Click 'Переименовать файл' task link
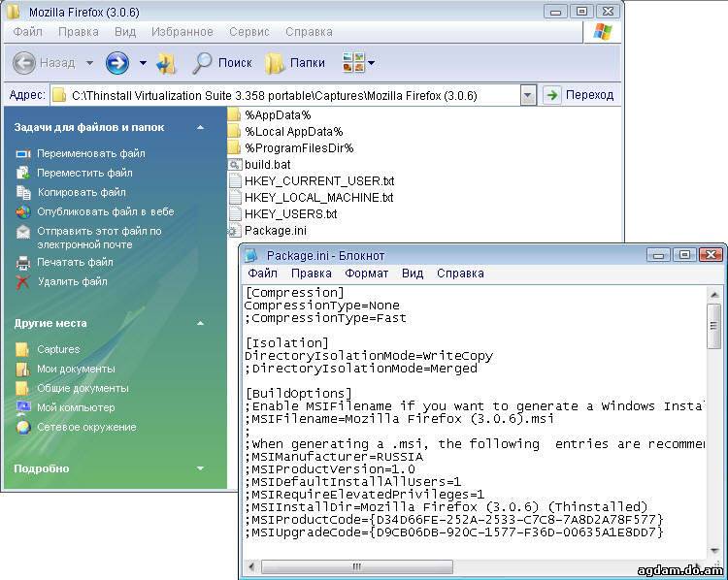Viewport: 728px width, 580px height. coord(91,153)
